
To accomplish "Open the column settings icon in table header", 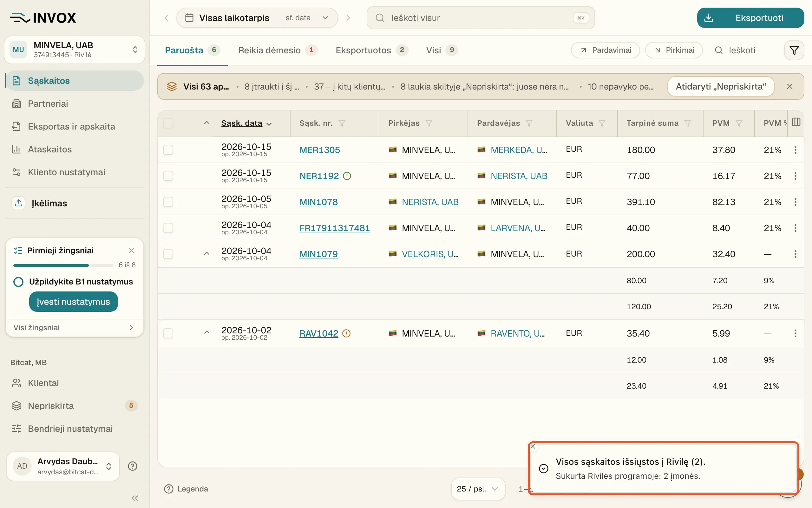I will coord(796,122).
